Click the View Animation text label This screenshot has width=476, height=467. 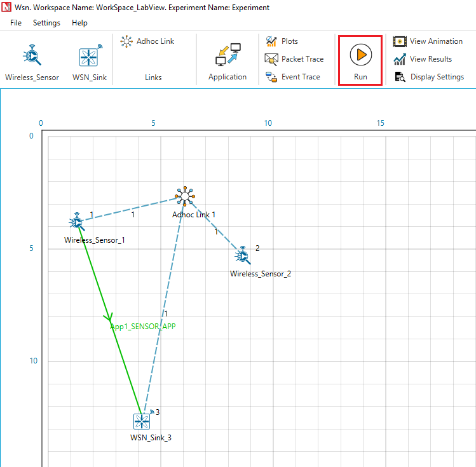[x=436, y=41]
